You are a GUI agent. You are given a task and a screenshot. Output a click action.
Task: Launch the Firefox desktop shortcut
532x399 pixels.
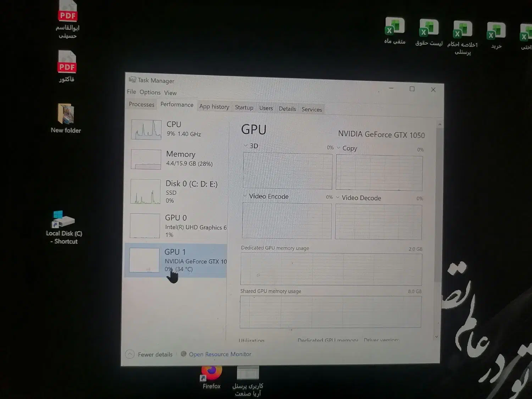(211, 372)
